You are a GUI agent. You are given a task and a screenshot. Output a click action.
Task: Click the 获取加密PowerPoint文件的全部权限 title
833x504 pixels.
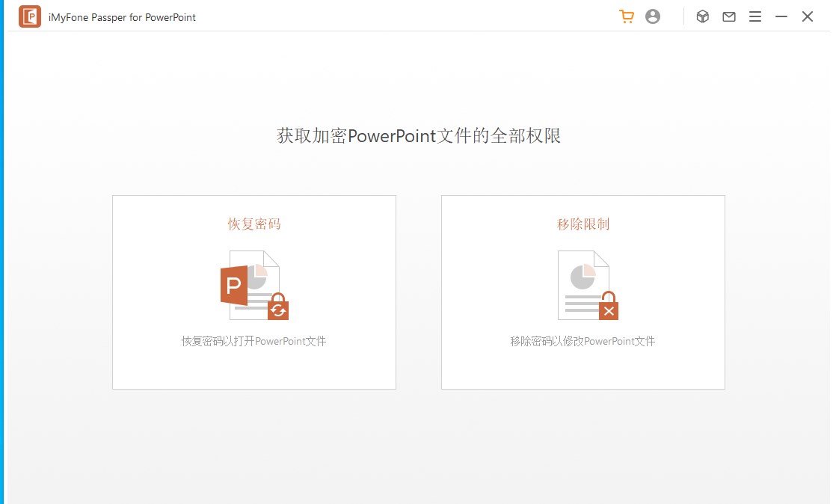(416, 135)
